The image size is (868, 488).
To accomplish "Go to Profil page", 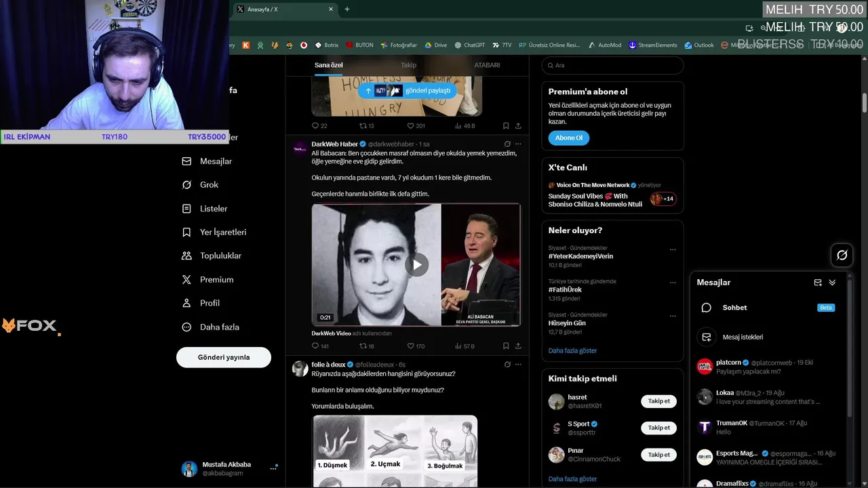I will pyautogui.click(x=201, y=304).
